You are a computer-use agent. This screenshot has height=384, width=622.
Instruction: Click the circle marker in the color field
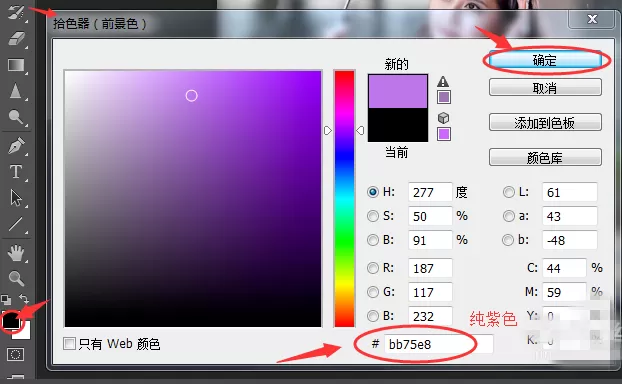click(192, 96)
